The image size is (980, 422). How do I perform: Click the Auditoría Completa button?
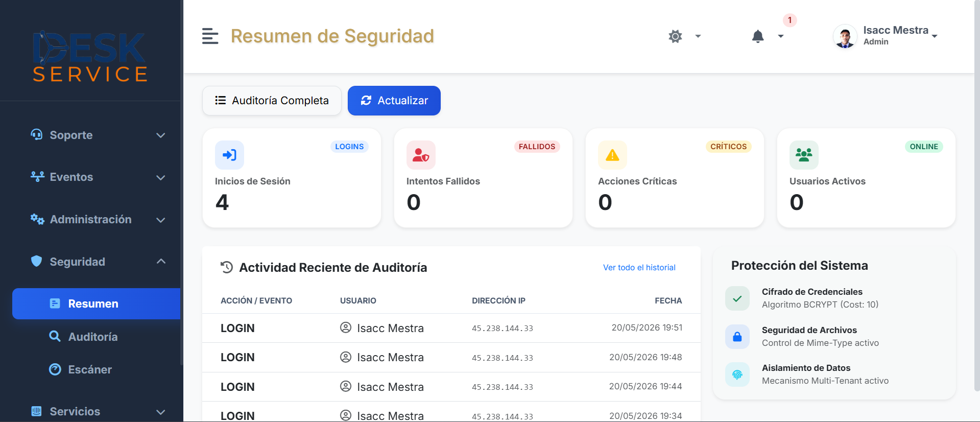click(x=272, y=101)
